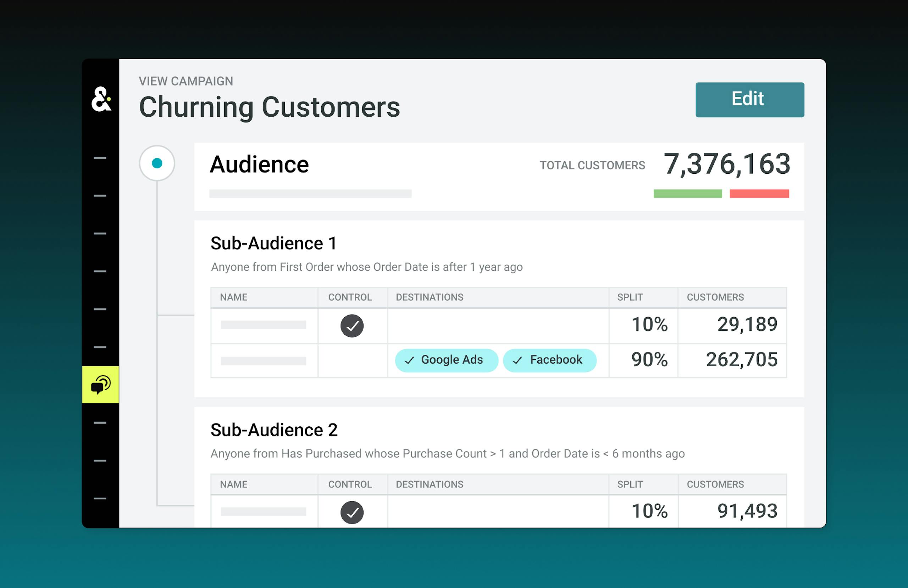Click the 29,189 customers cell
The height and width of the screenshot is (588, 908).
pos(747,325)
